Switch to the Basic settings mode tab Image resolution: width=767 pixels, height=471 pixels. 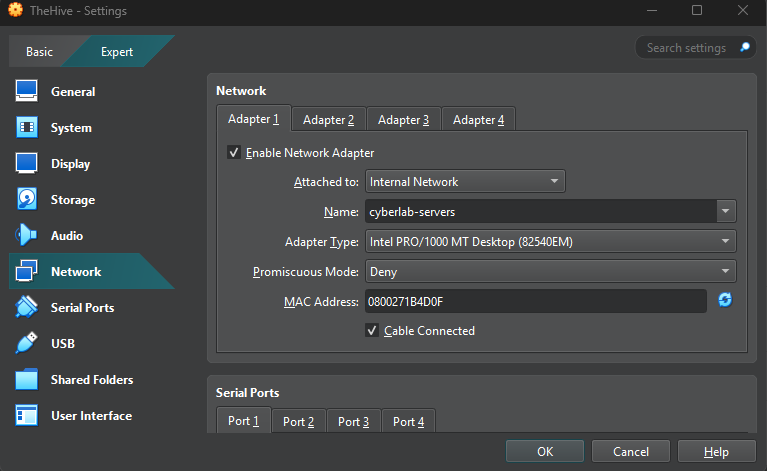pos(40,52)
